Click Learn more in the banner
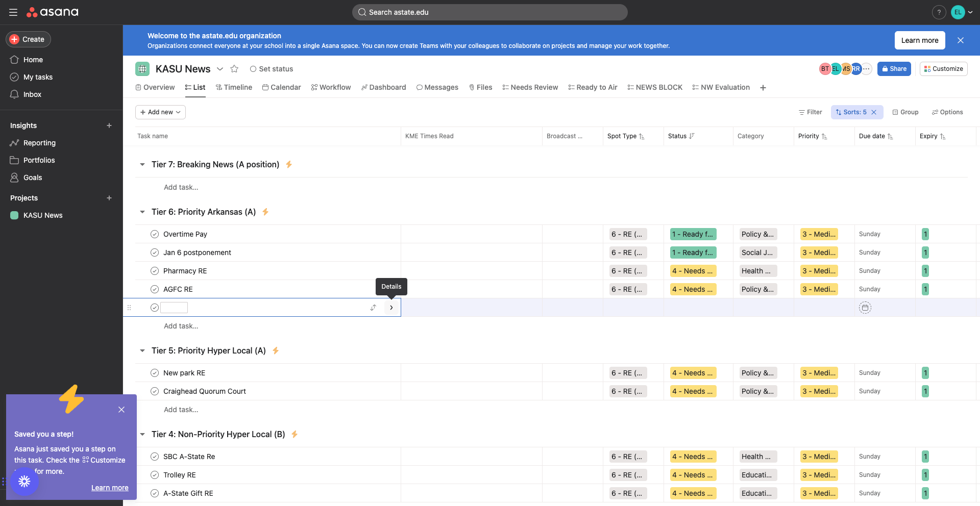980x506 pixels. (x=920, y=40)
